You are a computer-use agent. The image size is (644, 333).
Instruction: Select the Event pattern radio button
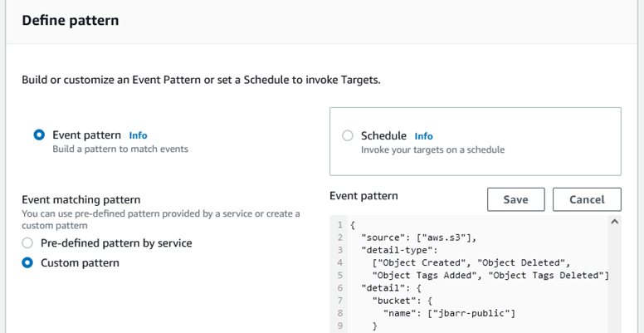(39, 135)
